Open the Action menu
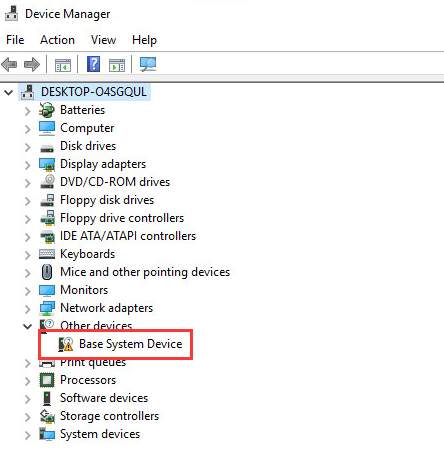444x467 pixels. tap(57, 40)
